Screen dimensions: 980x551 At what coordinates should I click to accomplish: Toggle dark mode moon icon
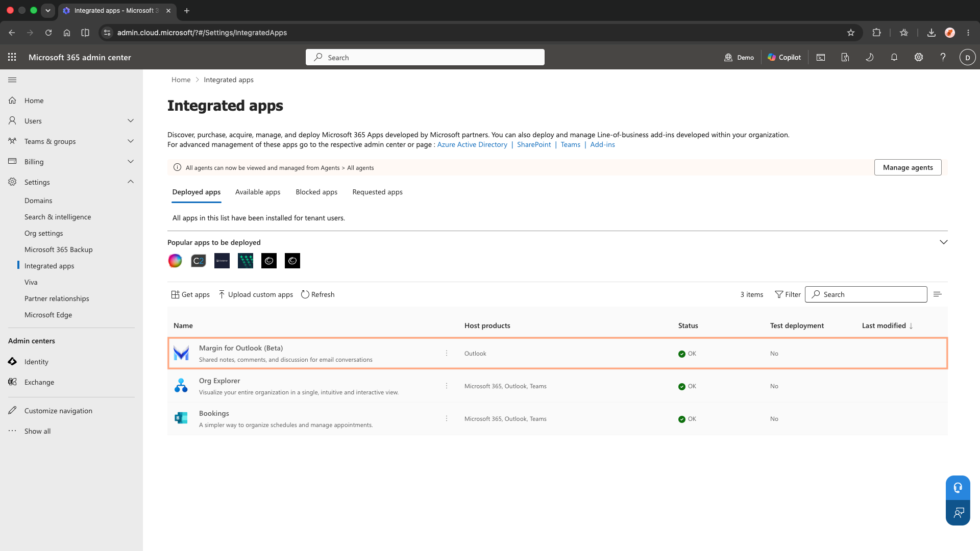pos(870,57)
